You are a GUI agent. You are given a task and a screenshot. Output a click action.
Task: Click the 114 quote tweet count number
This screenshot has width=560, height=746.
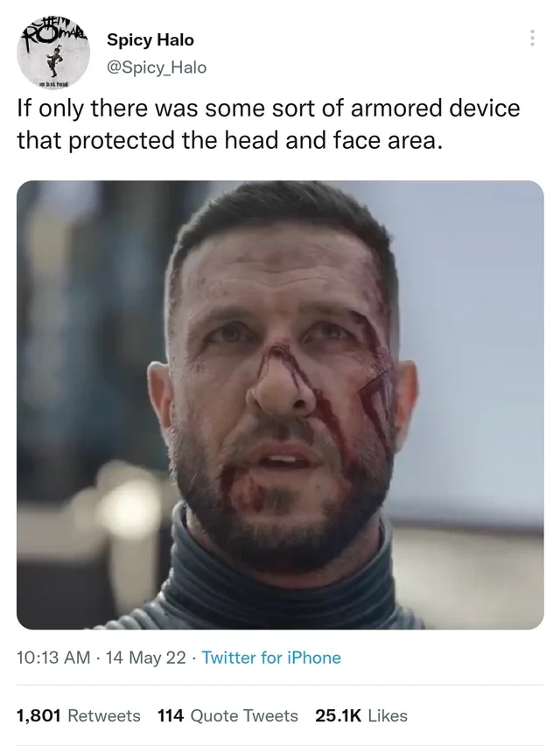170,715
